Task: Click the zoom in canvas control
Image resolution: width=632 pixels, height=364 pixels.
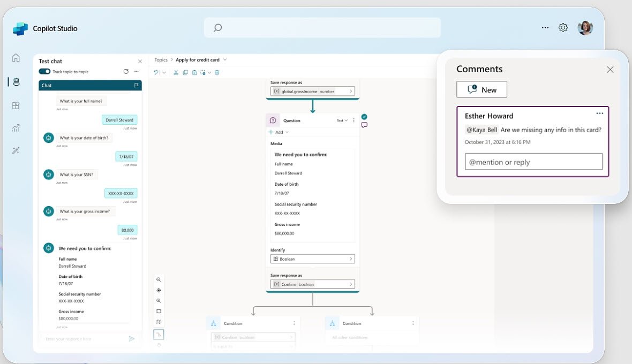Action: coord(159,300)
